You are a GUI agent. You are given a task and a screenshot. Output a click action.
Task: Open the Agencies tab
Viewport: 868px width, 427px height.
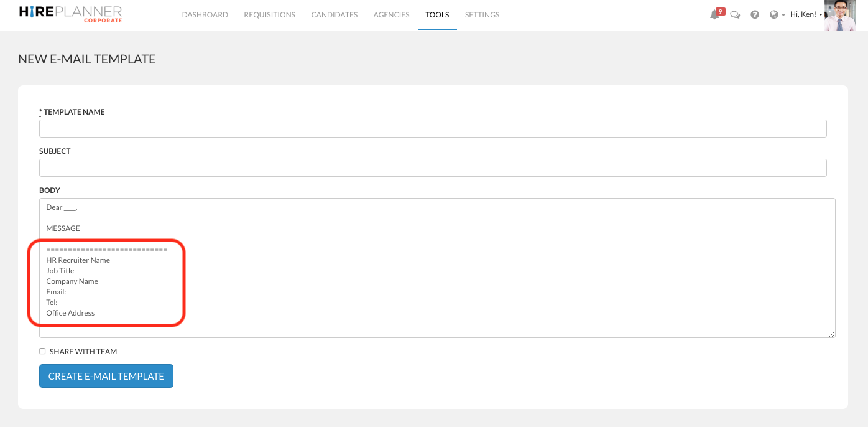(x=391, y=15)
